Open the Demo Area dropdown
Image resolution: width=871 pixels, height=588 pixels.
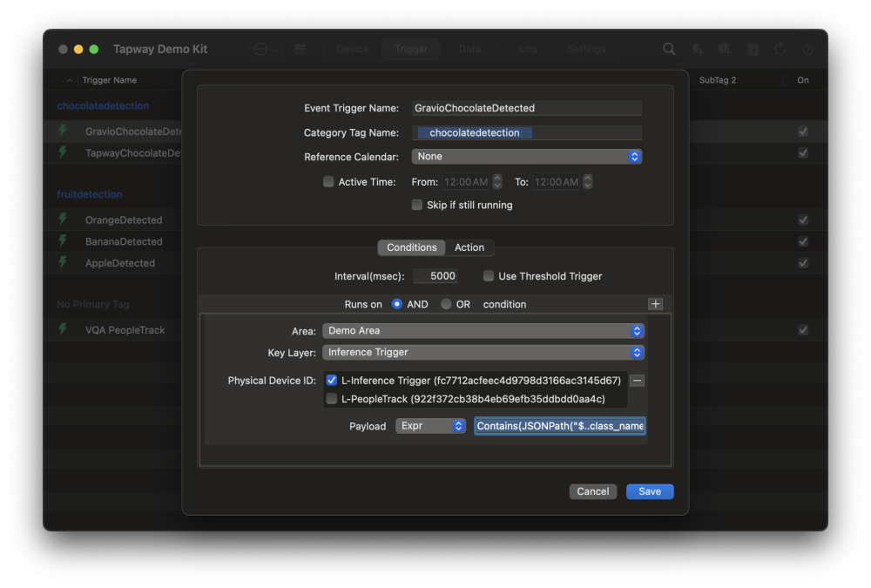tap(483, 331)
